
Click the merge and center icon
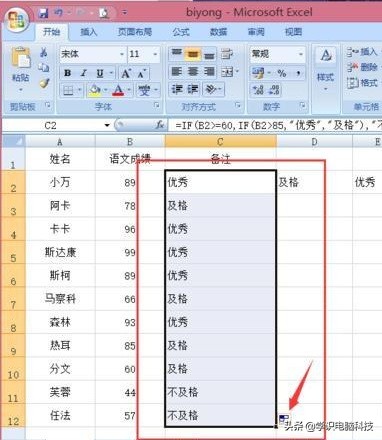coord(227,72)
